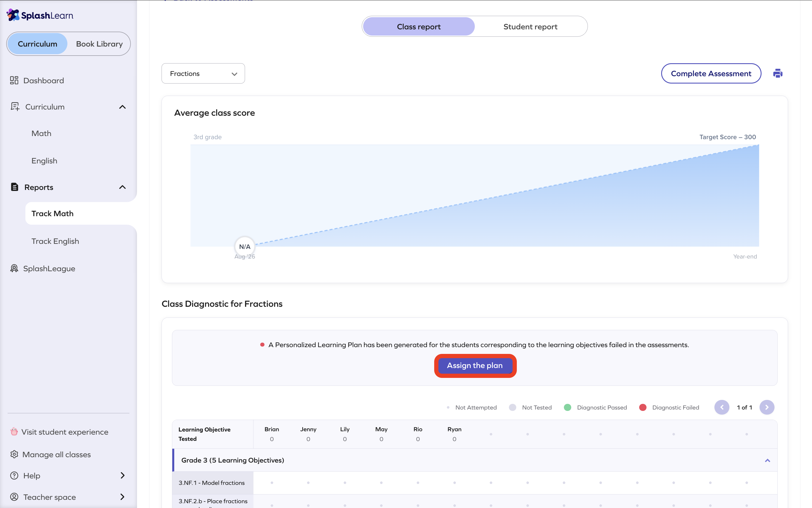Open the Fractions topic dropdown

[x=203, y=73]
